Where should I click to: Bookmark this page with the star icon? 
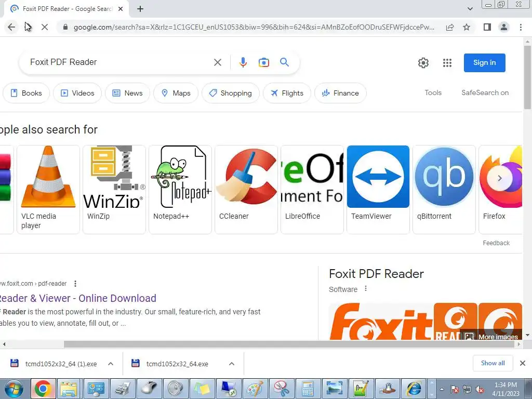(467, 27)
